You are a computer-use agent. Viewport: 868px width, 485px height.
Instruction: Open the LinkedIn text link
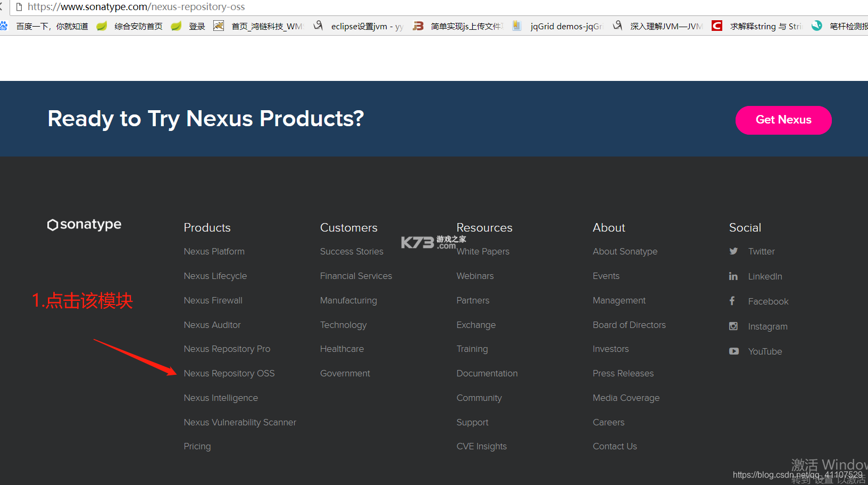pos(765,276)
